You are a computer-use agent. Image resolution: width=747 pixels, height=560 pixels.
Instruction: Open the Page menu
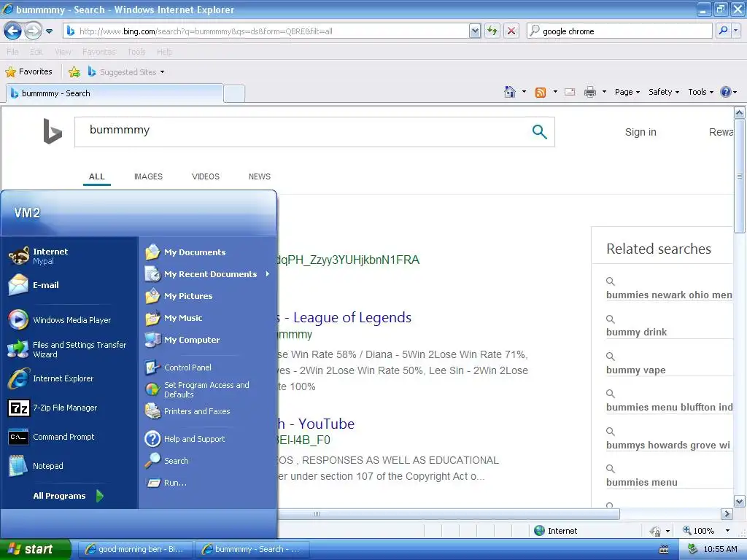627,92
